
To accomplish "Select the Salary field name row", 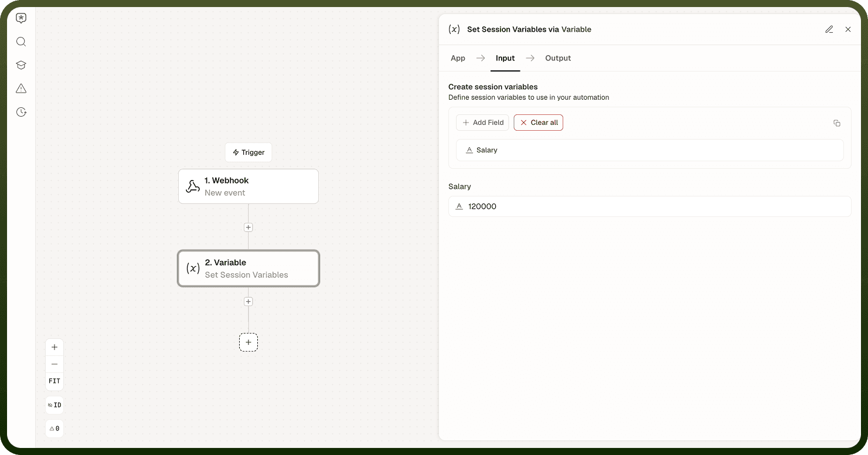I will tap(650, 150).
